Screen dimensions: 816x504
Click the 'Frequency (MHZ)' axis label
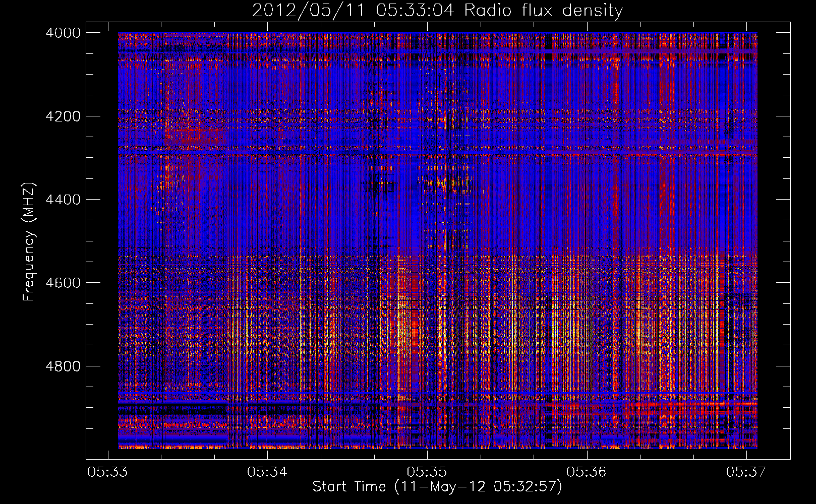point(29,241)
